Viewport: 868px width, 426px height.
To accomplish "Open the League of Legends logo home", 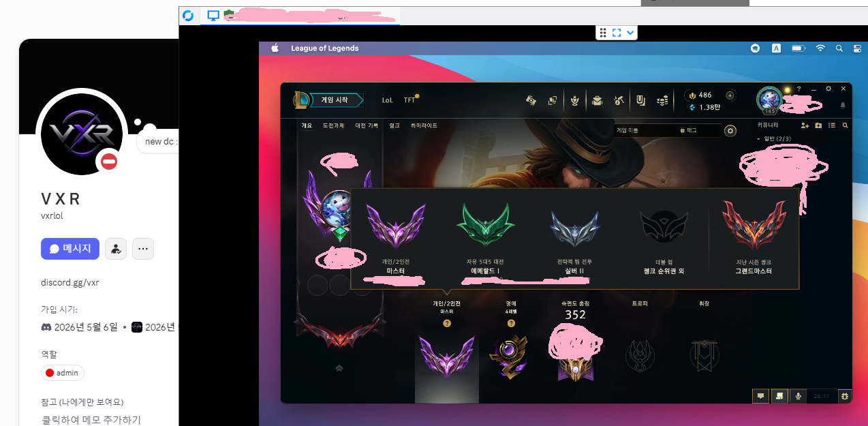I will tap(300, 100).
